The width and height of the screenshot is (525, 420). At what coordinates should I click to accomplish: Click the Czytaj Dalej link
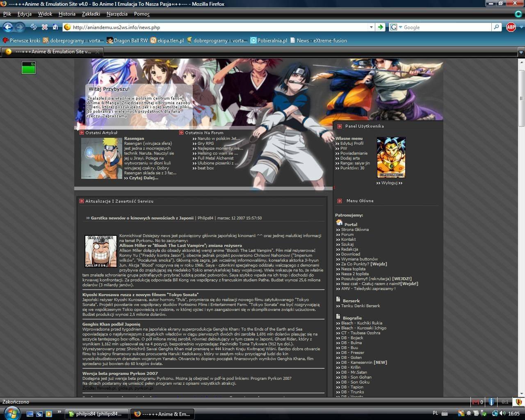[x=141, y=178]
